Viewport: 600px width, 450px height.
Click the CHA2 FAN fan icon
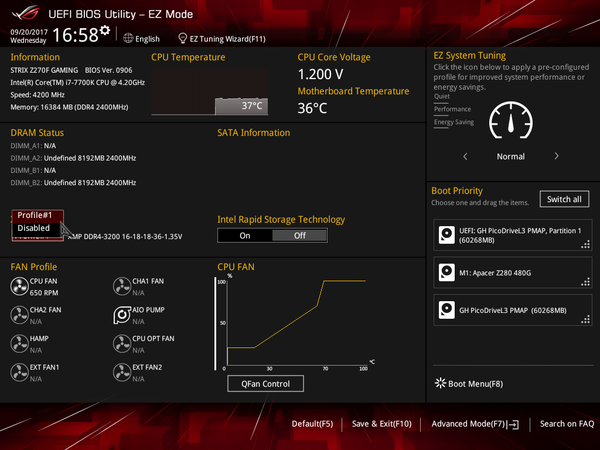pos(19,315)
